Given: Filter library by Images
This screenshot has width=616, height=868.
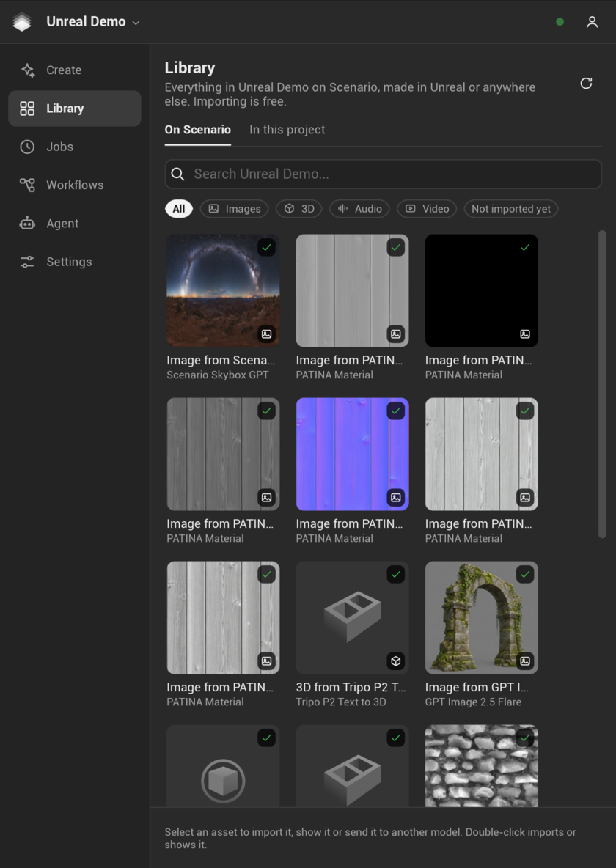Looking at the screenshot, I should point(235,209).
